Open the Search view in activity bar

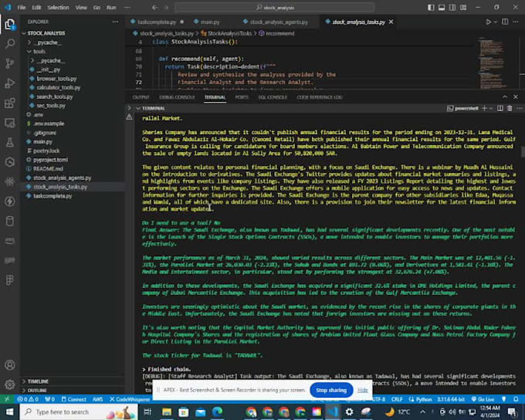point(10,44)
